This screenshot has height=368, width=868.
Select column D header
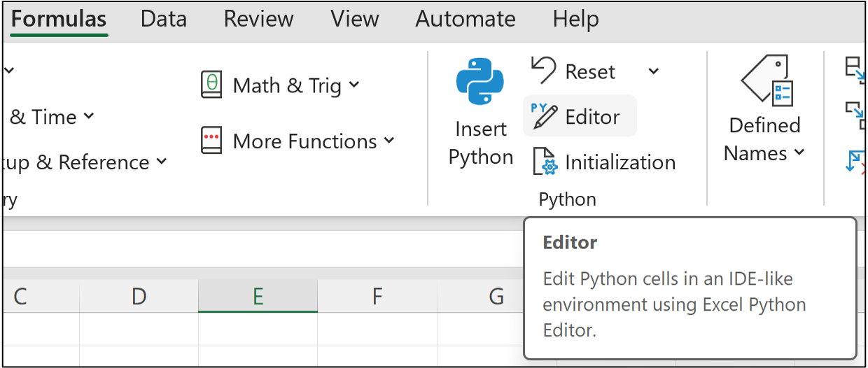tap(139, 297)
